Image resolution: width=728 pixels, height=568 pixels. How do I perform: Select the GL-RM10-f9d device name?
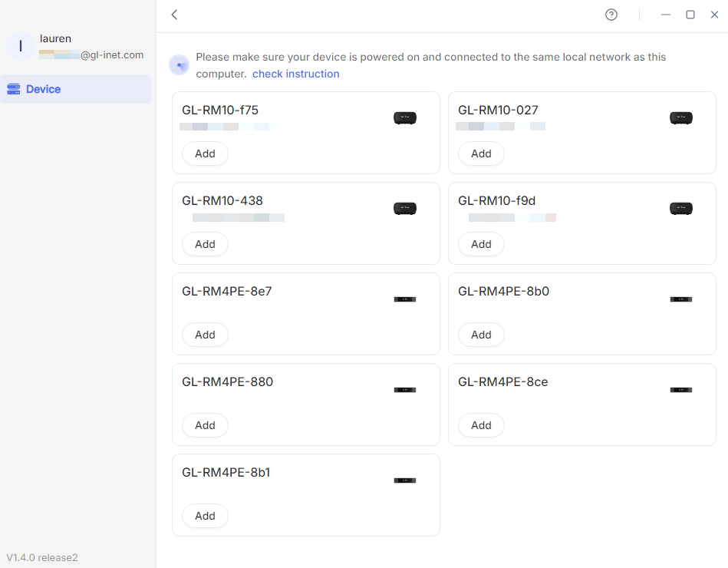pyautogui.click(x=497, y=200)
